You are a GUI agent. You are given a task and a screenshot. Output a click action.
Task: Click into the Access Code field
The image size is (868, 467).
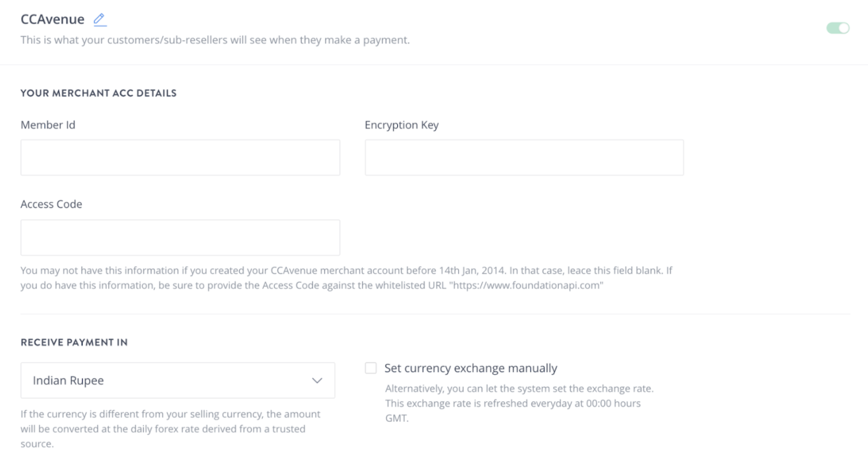(180, 238)
